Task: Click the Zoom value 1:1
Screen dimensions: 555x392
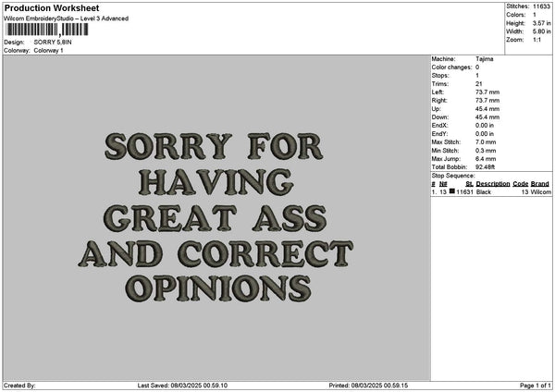Action: (x=536, y=40)
